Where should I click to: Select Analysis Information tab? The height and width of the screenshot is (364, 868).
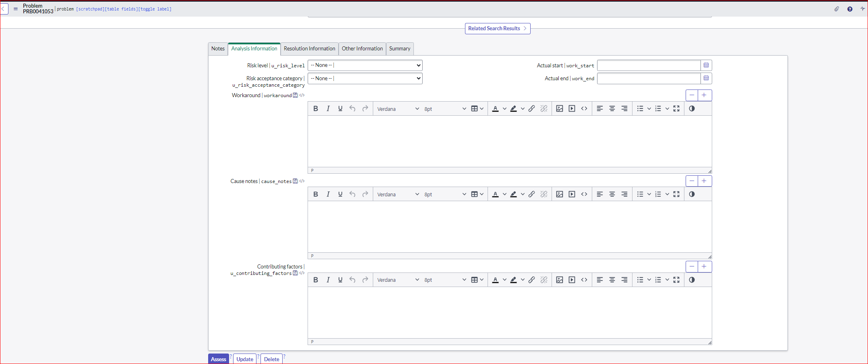click(x=254, y=49)
